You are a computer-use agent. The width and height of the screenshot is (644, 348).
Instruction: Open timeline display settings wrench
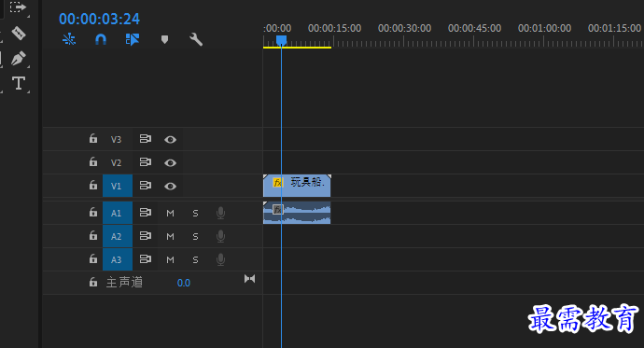pyautogui.click(x=196, y=39)
